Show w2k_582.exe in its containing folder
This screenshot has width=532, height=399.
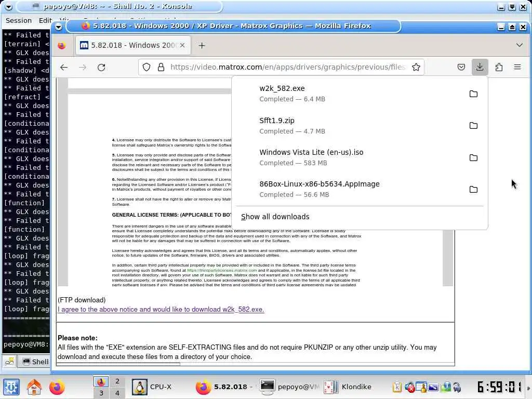[473, 94]
